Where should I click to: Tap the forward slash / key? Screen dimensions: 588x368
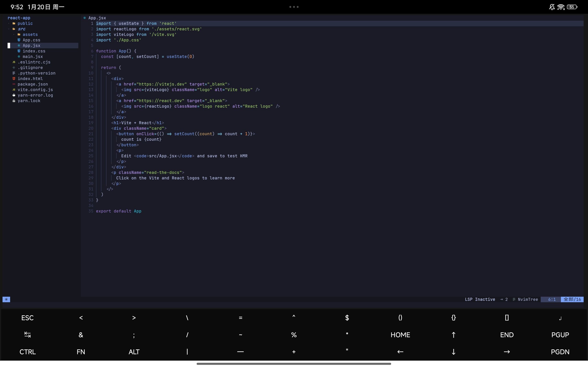187,335
